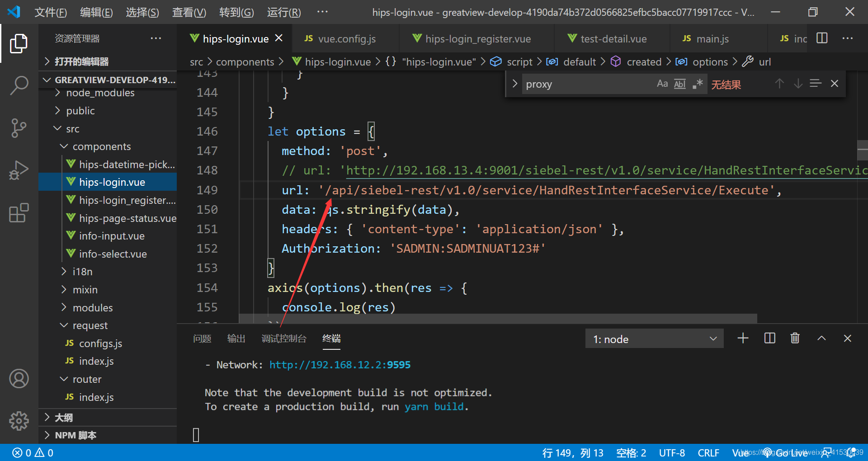The height and width of the screenshot is (461, 868).
Task: Toggle Match Whole Word in find widget
Action: (680, 84)
